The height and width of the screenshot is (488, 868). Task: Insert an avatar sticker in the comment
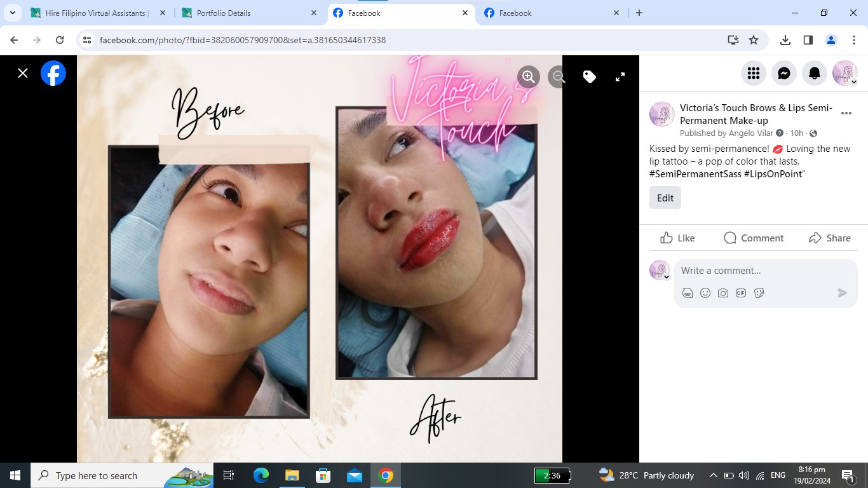688,293
